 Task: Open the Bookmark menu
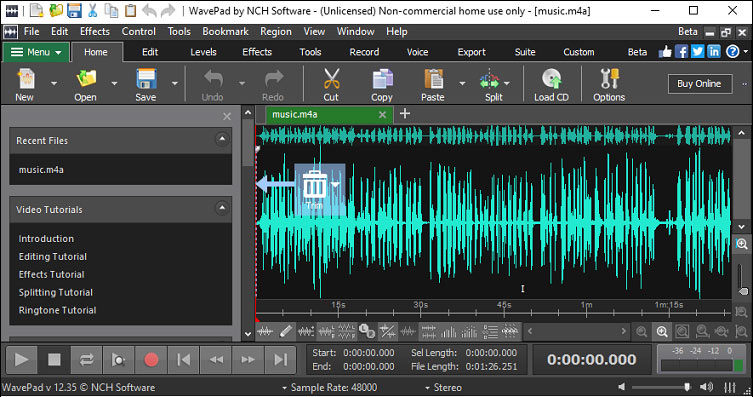tap(225, 32)
